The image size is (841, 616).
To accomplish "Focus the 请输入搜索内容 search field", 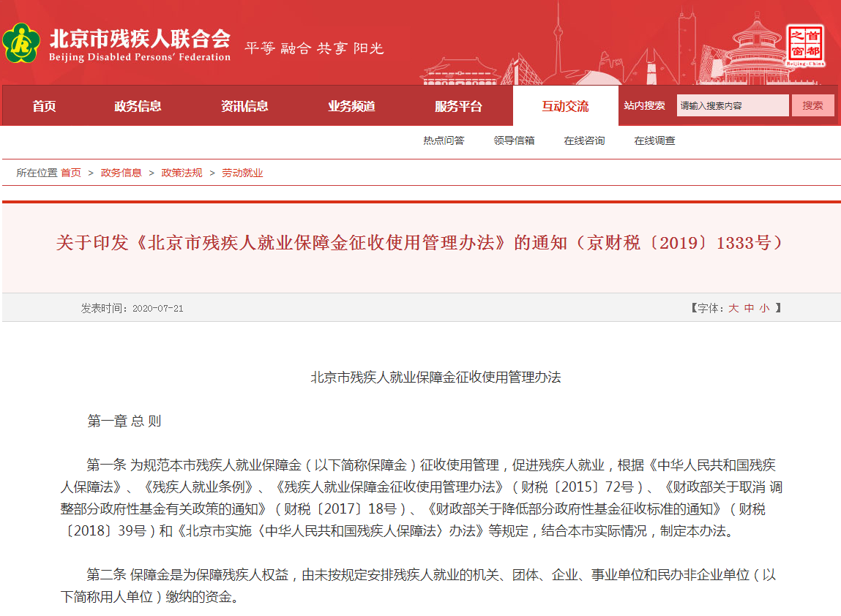I will pyautogui.click(x=733, y=105).
